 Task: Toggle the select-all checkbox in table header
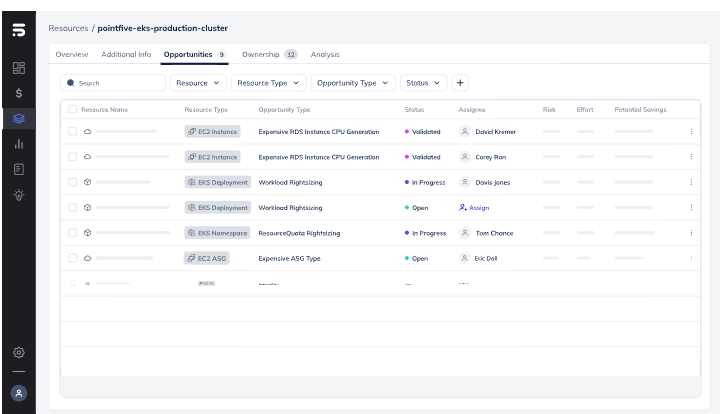point(72,109)
